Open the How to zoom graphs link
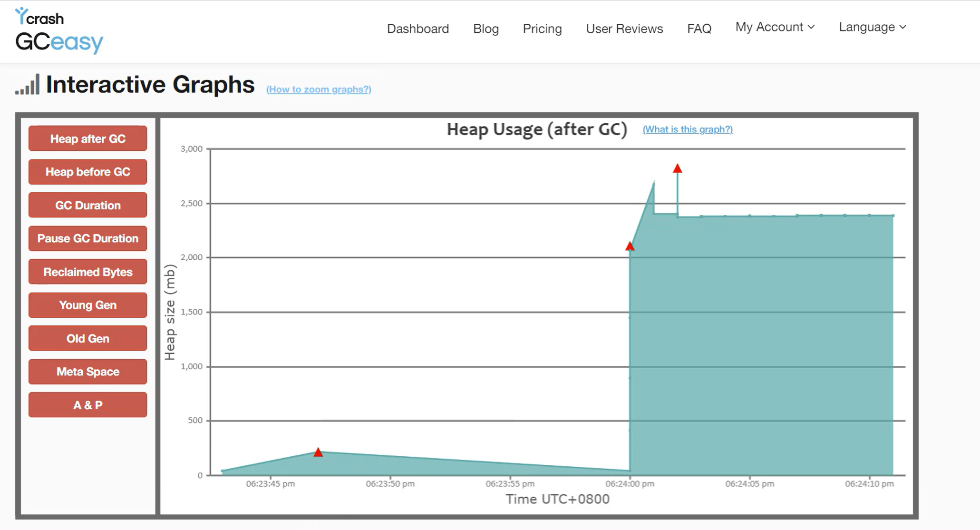Screen dimensions: 980x530 pyautogui.click(x=319, y=89)
